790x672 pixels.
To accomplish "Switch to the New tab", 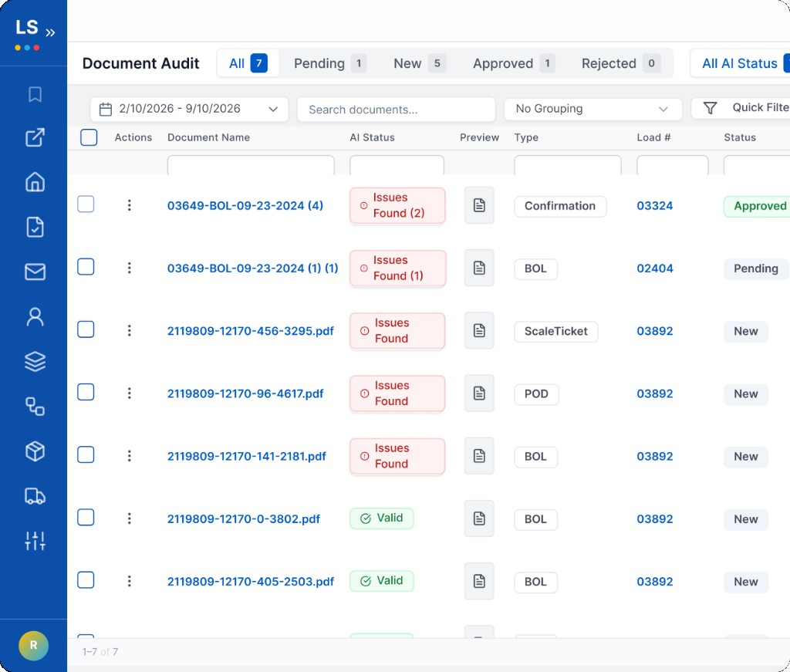I will [419, 63].
